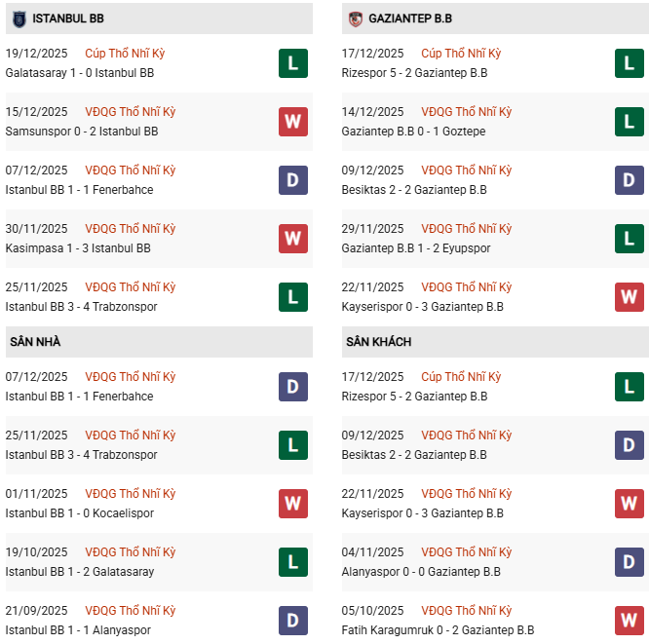Click L badge next to Gaziantep vs Goztepe
The image size is (649, 644).
(629, 122)
